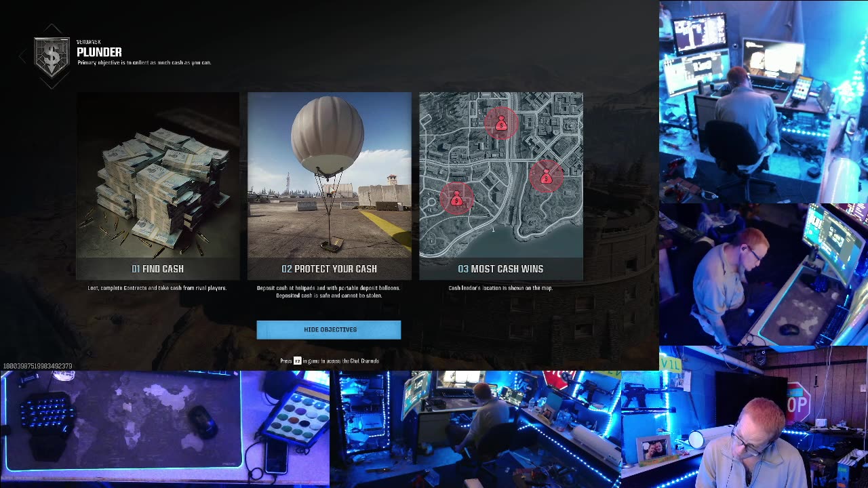Click "Cash leader's location is shown" text

point(500,288)
